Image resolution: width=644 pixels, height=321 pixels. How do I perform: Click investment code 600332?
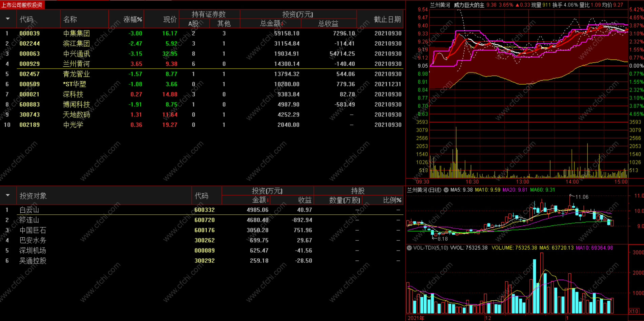pyautogui.click(x=204, y=210)
